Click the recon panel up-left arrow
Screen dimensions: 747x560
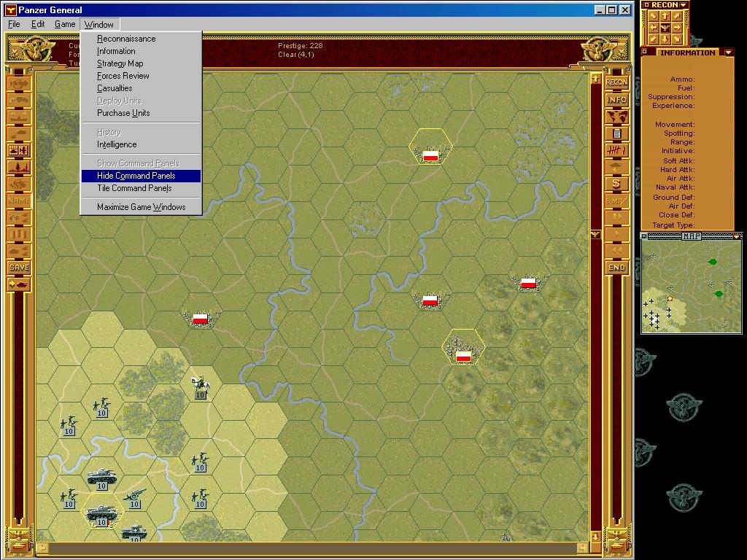point(654,17)
